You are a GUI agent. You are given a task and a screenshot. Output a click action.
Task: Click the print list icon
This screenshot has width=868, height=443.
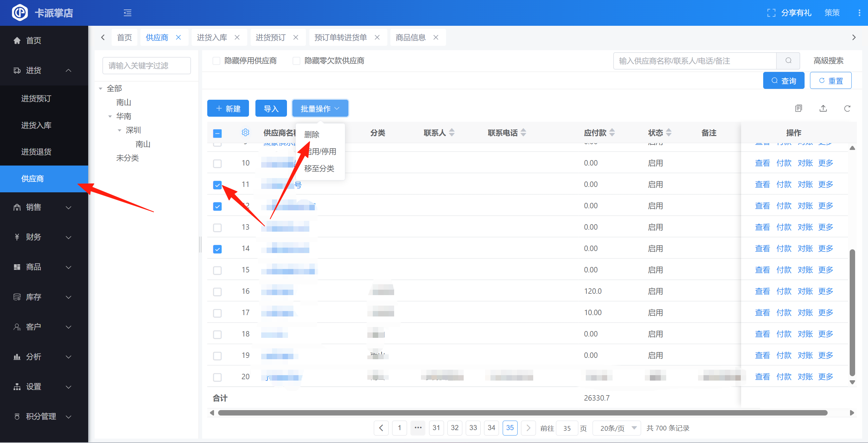[x=798, y=109]
